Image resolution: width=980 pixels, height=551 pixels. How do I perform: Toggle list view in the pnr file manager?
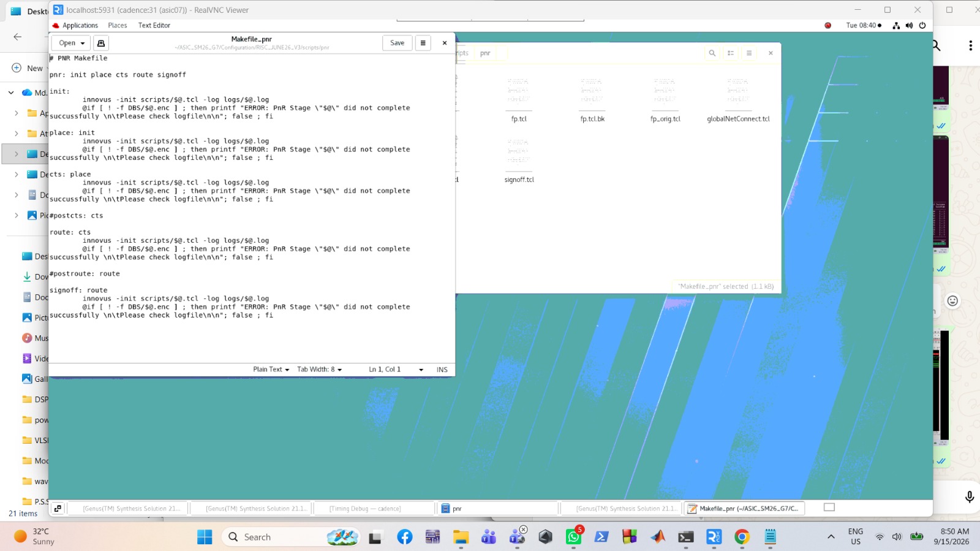[731, 53]
